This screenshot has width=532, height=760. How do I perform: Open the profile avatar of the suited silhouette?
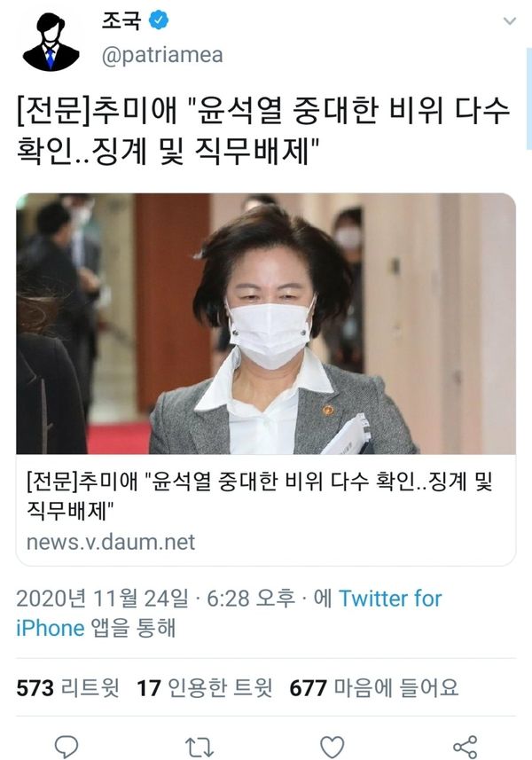pyautogui.click(x=51, y=43)
